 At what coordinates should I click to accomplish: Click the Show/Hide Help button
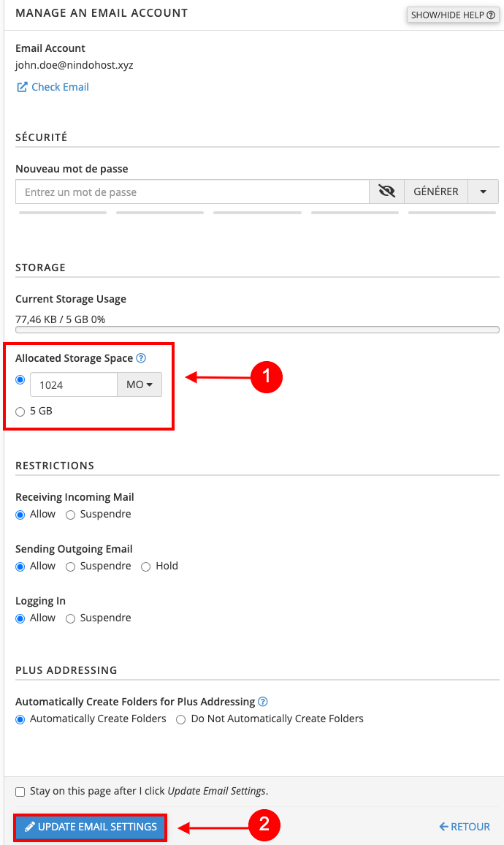pyautogui.click(x=453, y=15)
